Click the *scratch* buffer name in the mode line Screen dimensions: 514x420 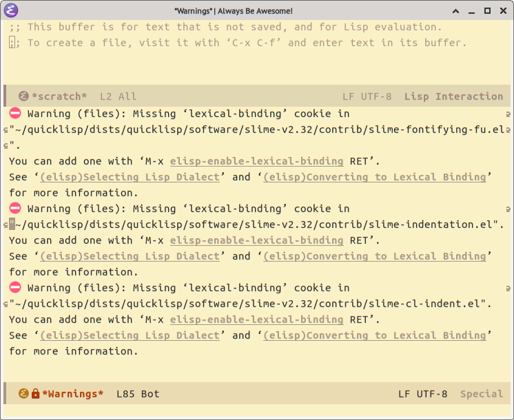pos(59,96)
